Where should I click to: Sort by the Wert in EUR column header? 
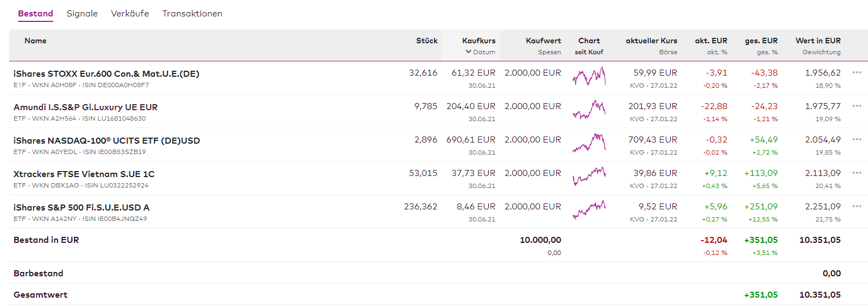coord(818,41)
